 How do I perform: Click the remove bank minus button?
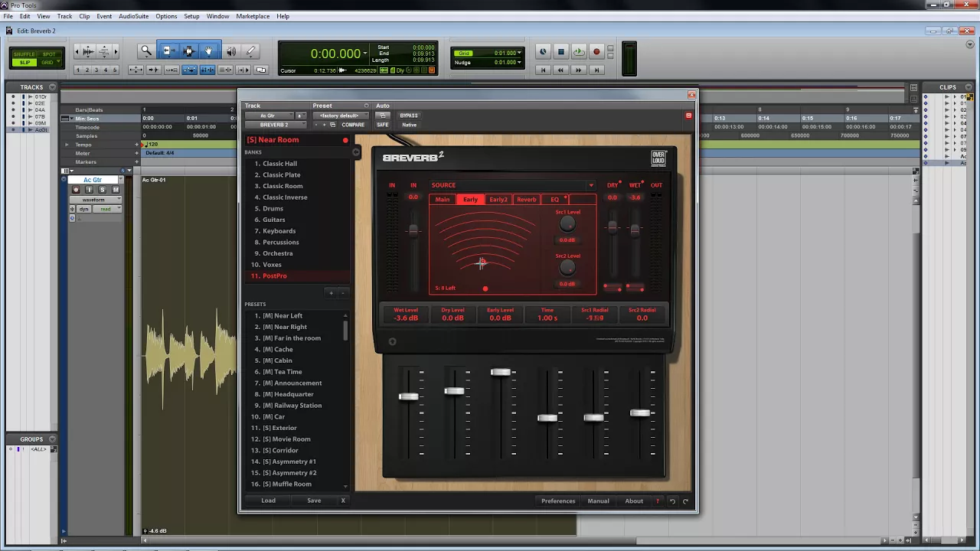pos(342,292)
